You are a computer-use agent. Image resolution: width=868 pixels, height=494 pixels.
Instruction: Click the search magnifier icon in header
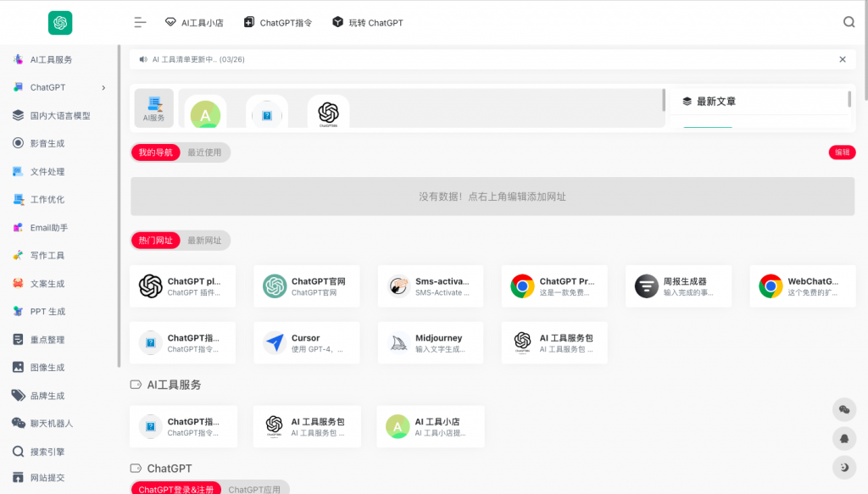click(x=849, y=23)
